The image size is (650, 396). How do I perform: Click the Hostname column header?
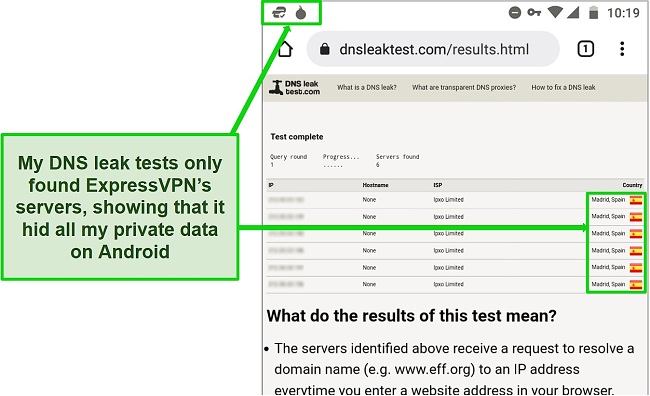(x=375, y=185)
